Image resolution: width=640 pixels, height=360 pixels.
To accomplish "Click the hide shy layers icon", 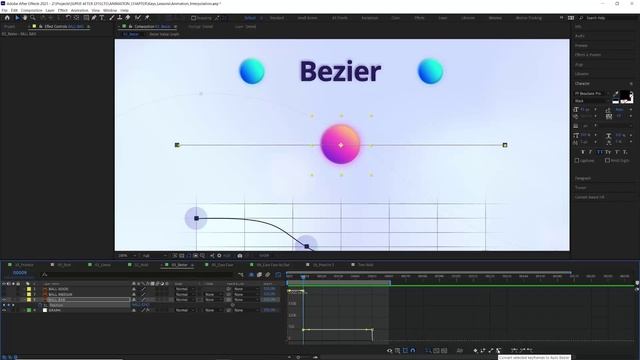I will tap(251, 275).
